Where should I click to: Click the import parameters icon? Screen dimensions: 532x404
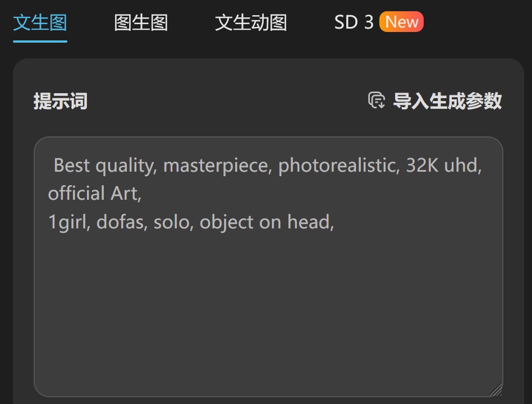click(x=376, y=100)
